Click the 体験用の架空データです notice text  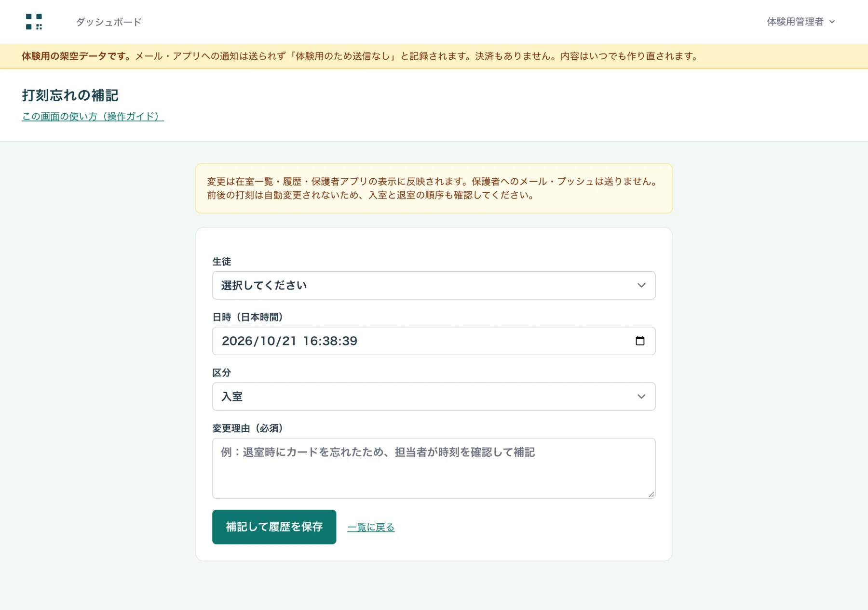coord(76,56)
